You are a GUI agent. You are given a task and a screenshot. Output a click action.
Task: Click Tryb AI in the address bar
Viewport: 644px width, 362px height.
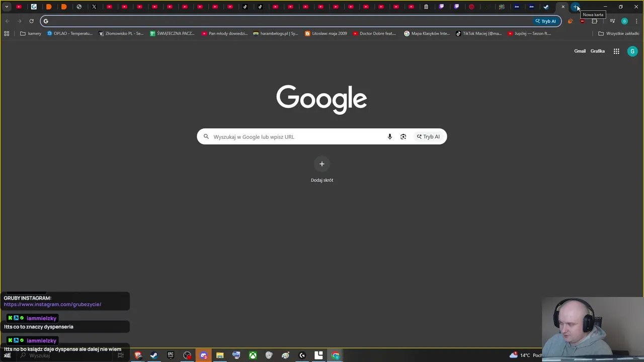(x=546, y=21)
